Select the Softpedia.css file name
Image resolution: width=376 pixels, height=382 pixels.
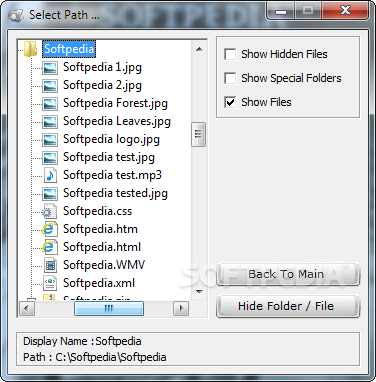98,211
